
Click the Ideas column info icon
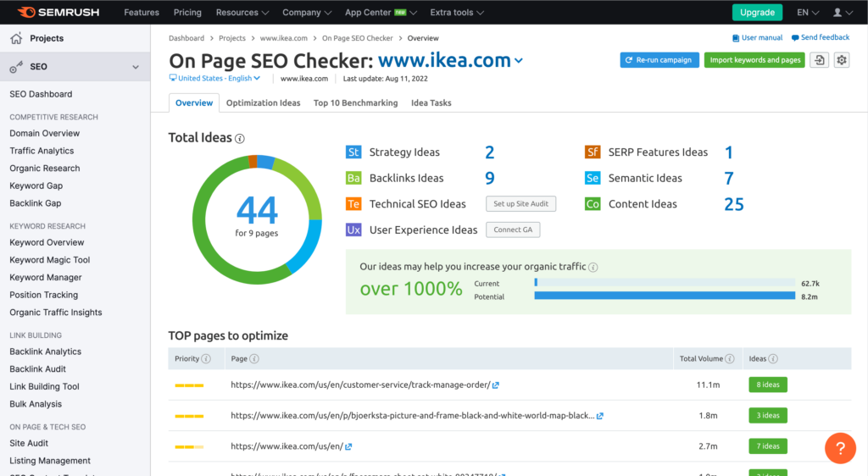point(773,359)
